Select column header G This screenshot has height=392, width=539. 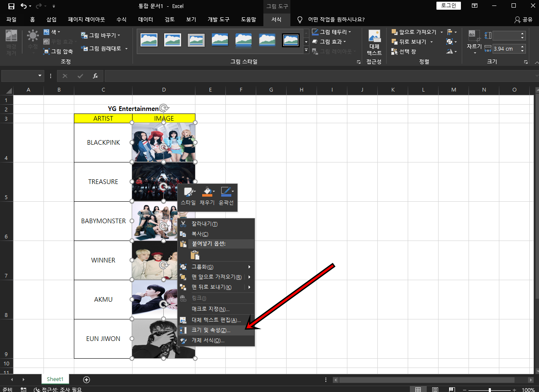(x=271, y=90)
